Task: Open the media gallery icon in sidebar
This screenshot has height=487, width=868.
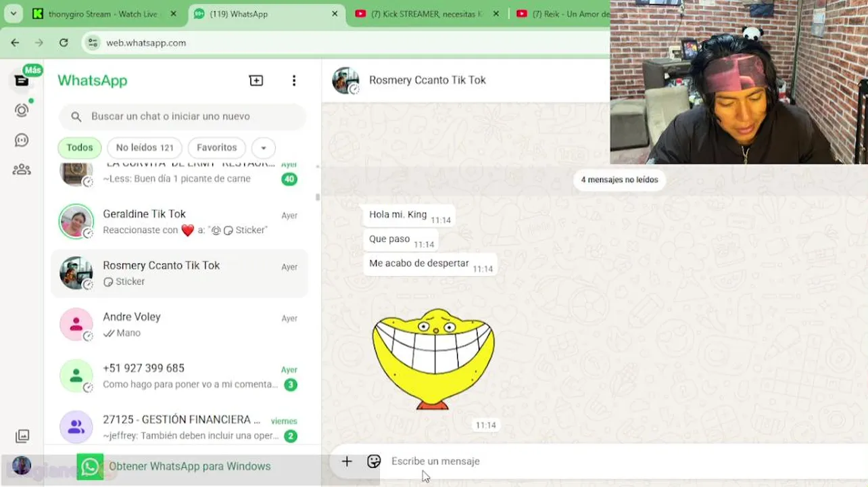Action: (x=22, y=436)
